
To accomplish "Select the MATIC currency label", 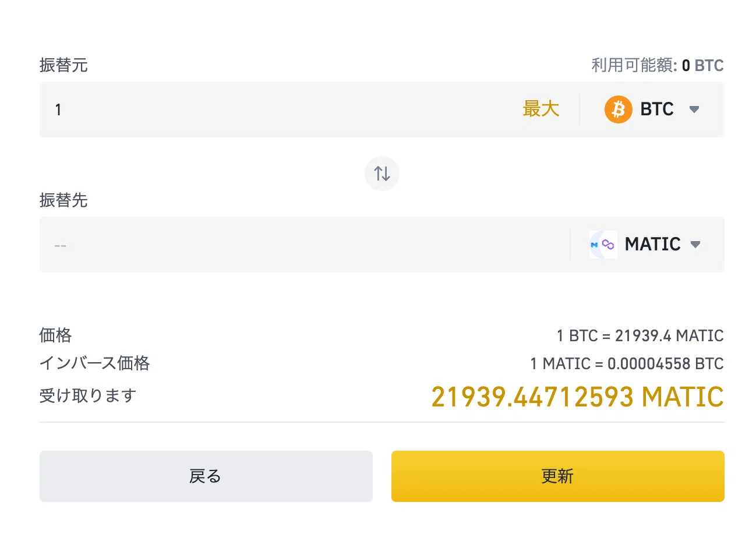I will (652, 245).
